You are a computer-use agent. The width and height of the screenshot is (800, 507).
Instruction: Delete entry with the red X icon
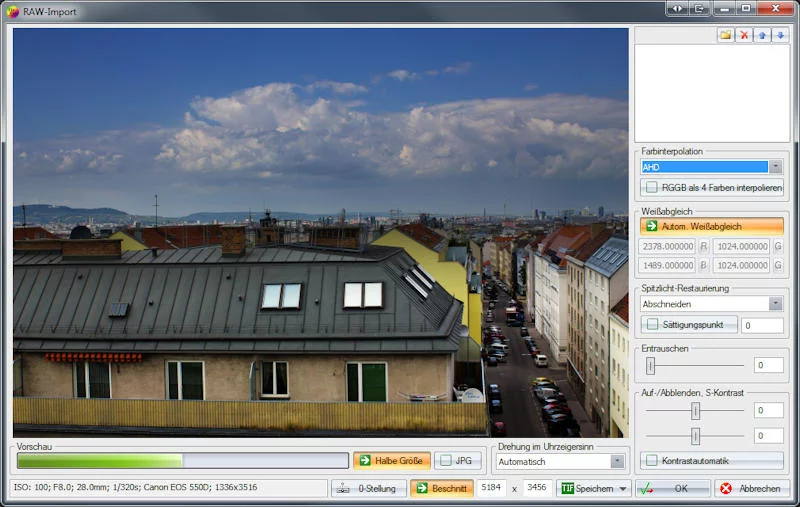(744, 35)
